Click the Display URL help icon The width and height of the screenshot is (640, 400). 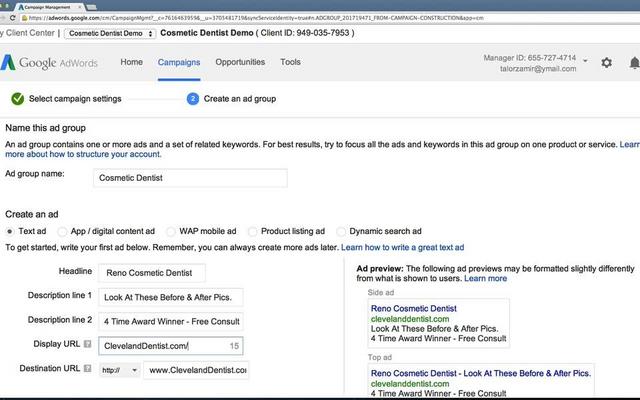[x=87, y=344]
